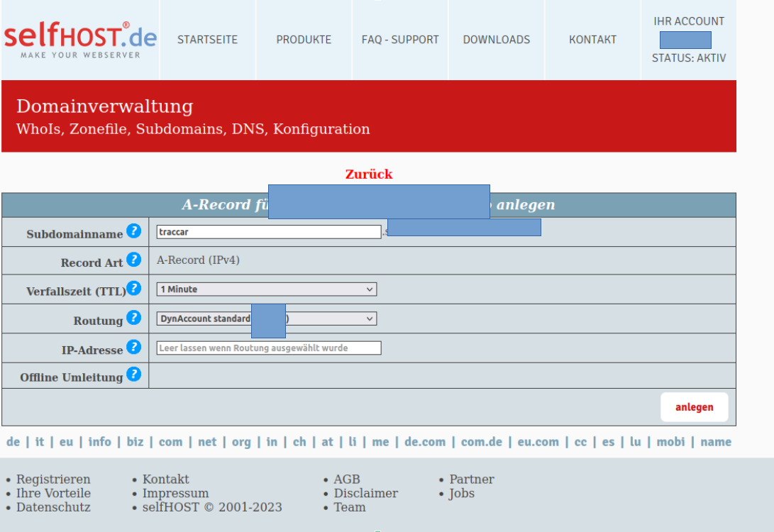774x532 pixels.
Task: Focus the Subdomainname text field
Action: [x=268, y=232]
